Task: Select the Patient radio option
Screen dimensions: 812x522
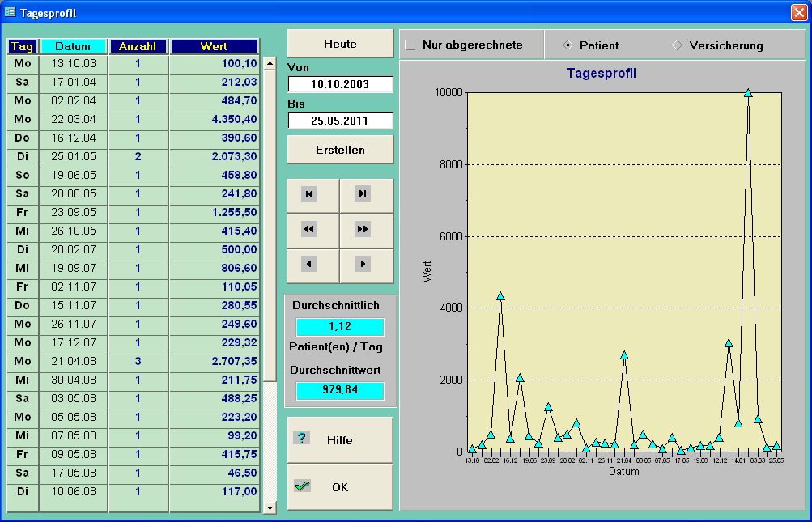Action: tap(568, 45)
